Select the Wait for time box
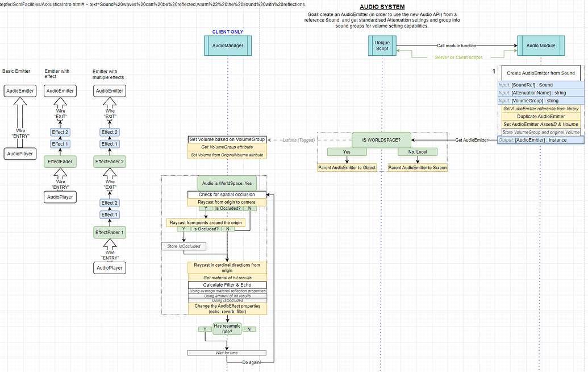Screen dimensions: 588x372 point(227,353)
